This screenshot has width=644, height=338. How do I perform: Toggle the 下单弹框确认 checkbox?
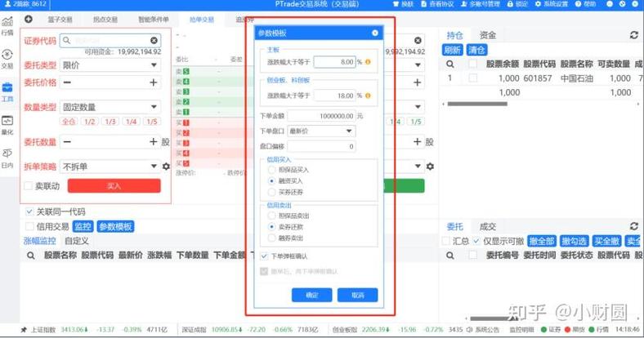(x=264, y=256)
